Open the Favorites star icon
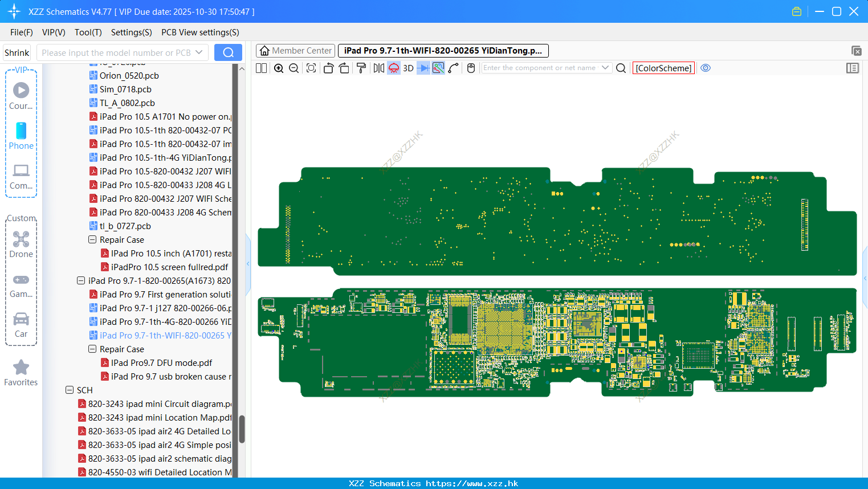Image resolution: width=868 pixels, height=489 pixels. click(21, 373)
